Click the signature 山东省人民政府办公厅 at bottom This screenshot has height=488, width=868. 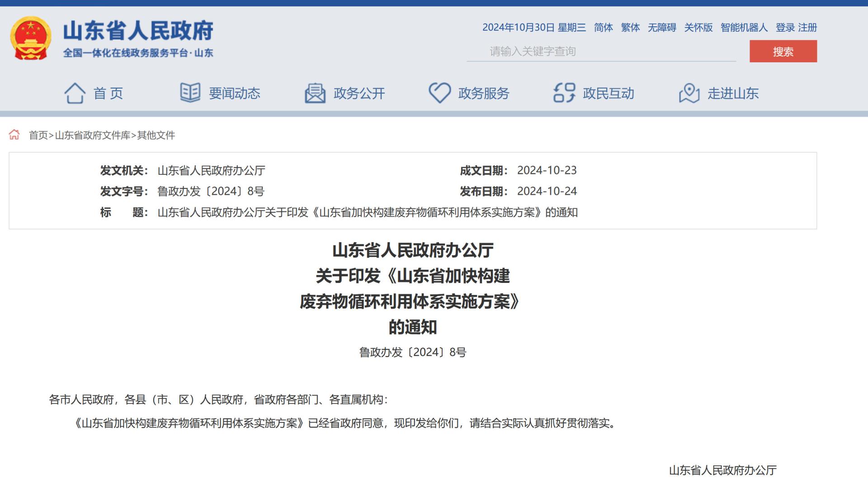click(723, 470)
